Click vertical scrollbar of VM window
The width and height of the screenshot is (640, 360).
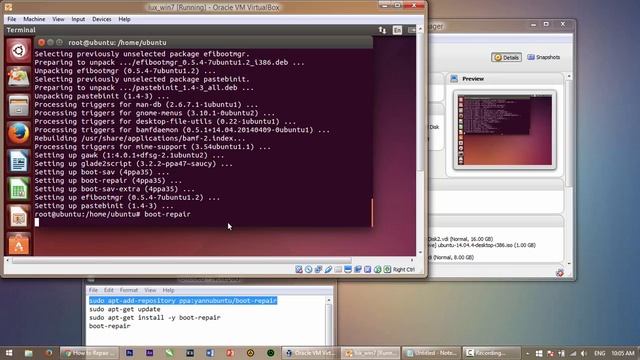[420, 102]
